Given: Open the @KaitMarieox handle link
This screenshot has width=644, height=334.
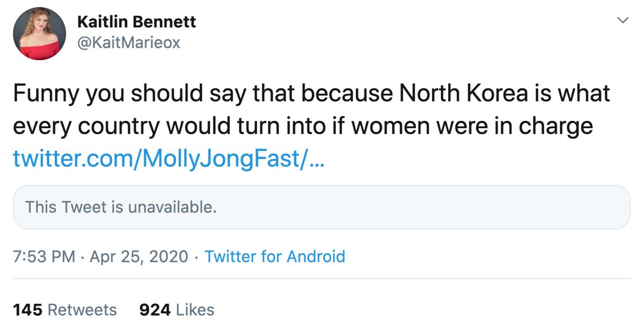Looking at the screenshot, I should click(129, 43).
